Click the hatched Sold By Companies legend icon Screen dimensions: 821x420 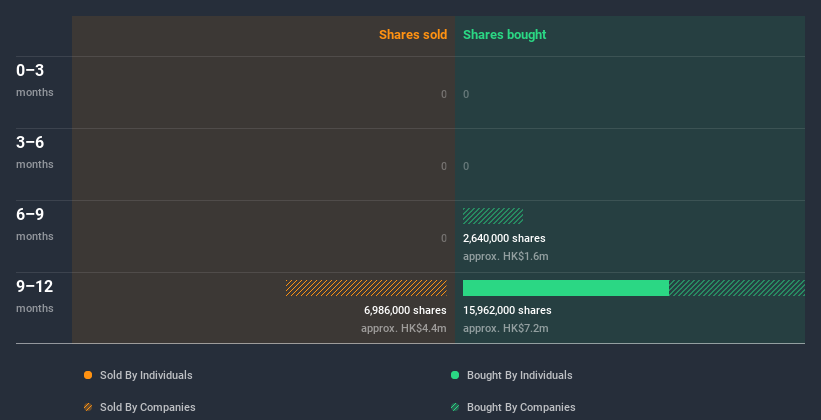click(x=88, y=407)
